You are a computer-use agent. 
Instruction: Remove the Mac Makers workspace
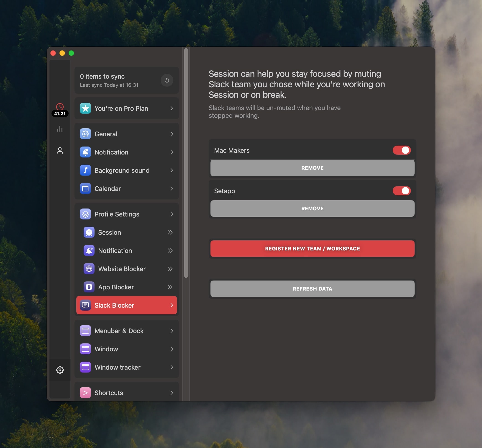[312, 167]
